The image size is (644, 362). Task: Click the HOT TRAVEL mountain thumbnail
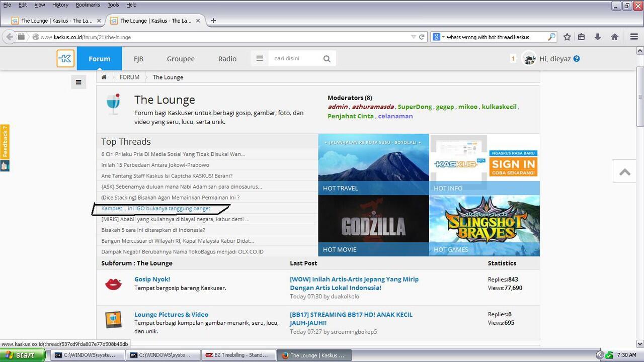tap(373, 163)
